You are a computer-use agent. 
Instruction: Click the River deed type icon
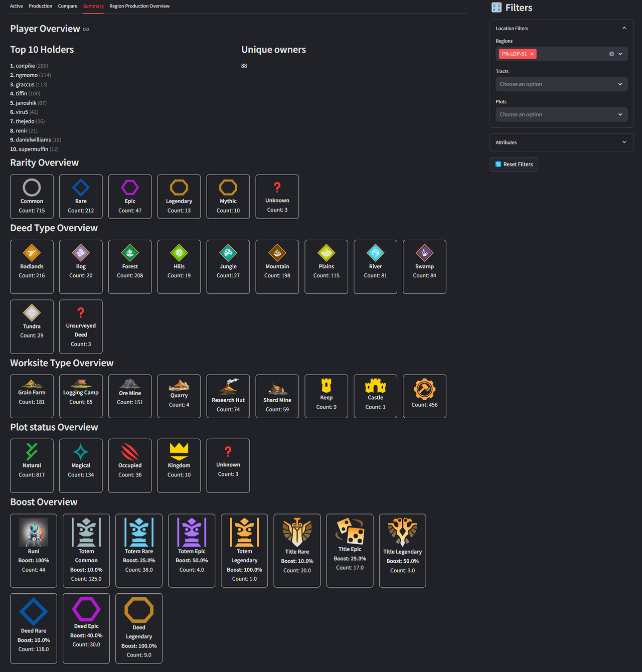point(375,253)
